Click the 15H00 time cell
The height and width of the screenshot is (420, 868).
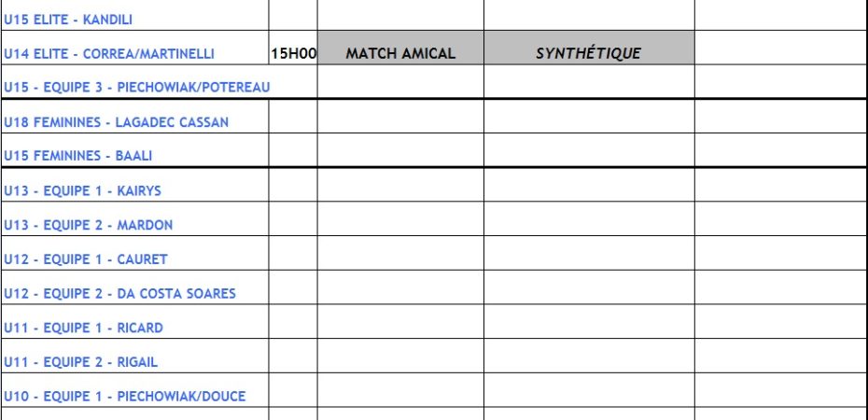pos(293,54)
